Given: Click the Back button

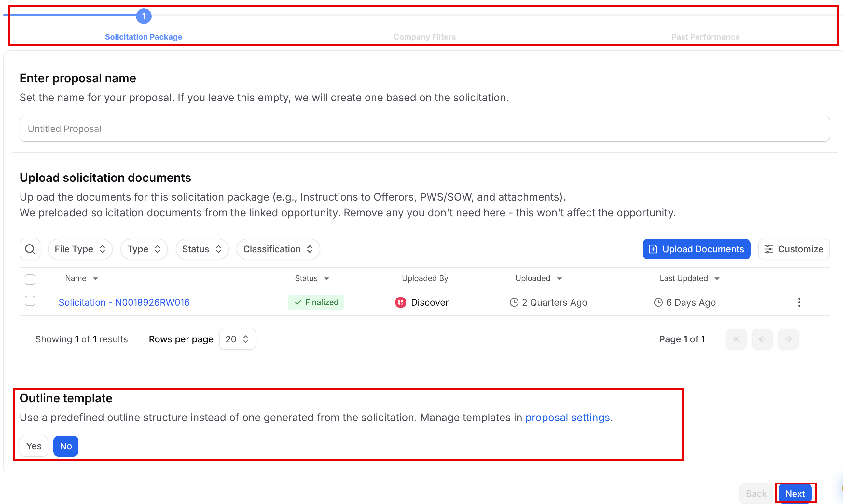Looking at the screenshot, I should 756,494.
